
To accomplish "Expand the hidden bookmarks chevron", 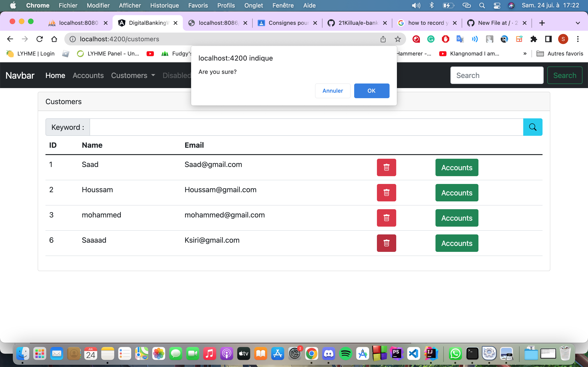I will point(525,54).
